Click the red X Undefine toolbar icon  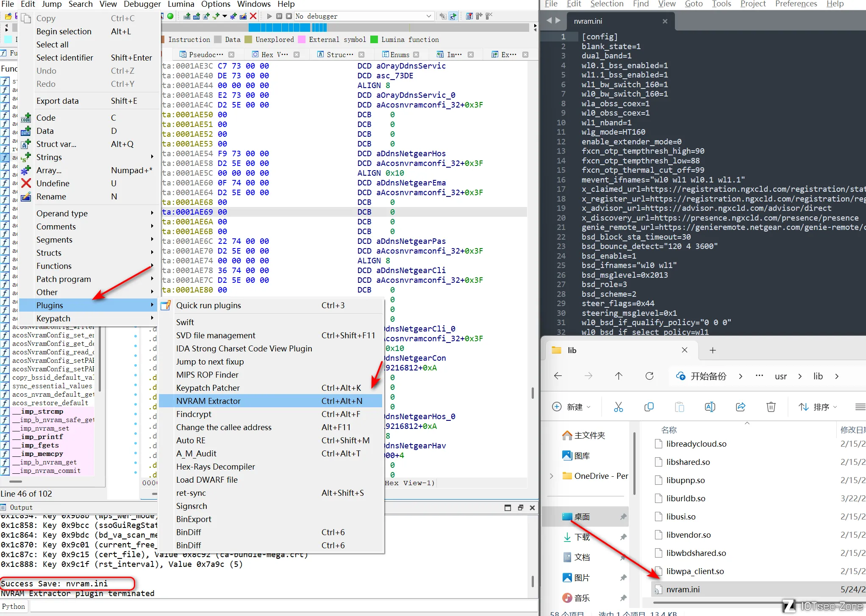[x=253, y=17]
